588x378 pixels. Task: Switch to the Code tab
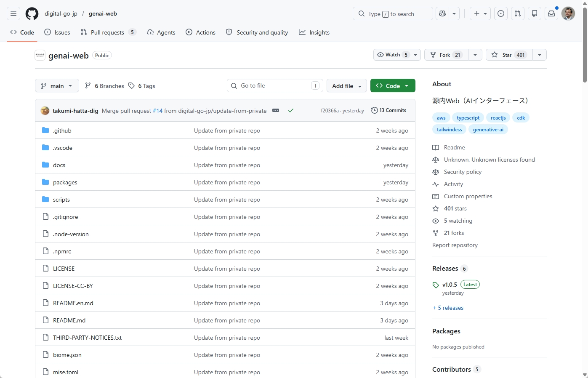[x=22, y=32]
